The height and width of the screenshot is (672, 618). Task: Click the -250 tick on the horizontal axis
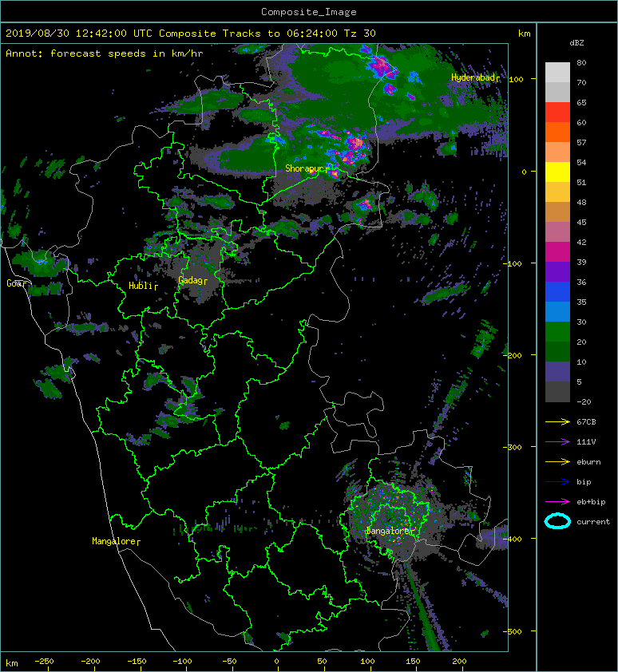pos(44,662)
